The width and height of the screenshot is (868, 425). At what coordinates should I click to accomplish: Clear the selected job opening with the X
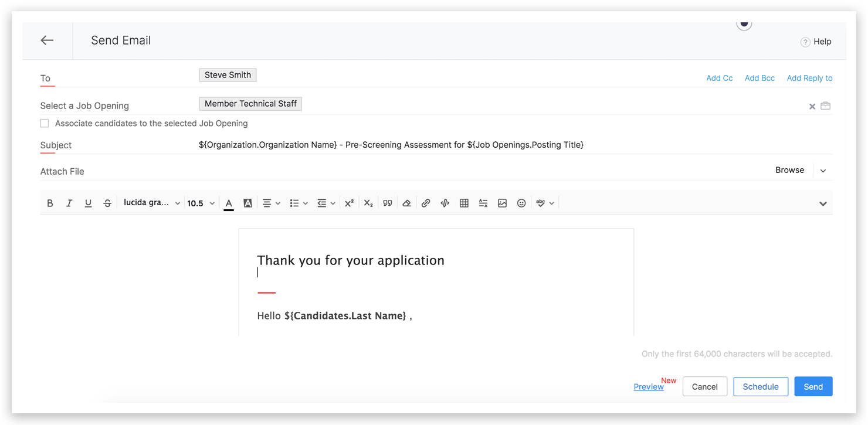[x=812, y=106]
